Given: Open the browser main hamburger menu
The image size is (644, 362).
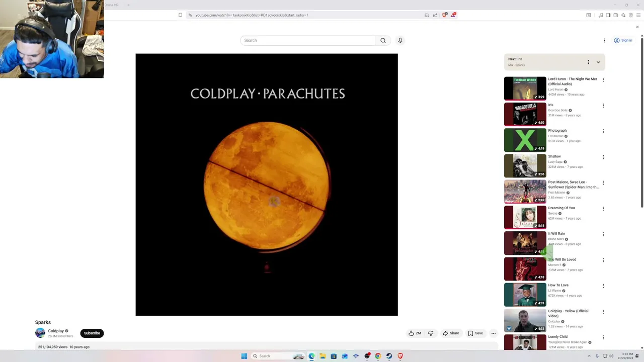Looking at the screenshot, I should [x=638, y=15].
